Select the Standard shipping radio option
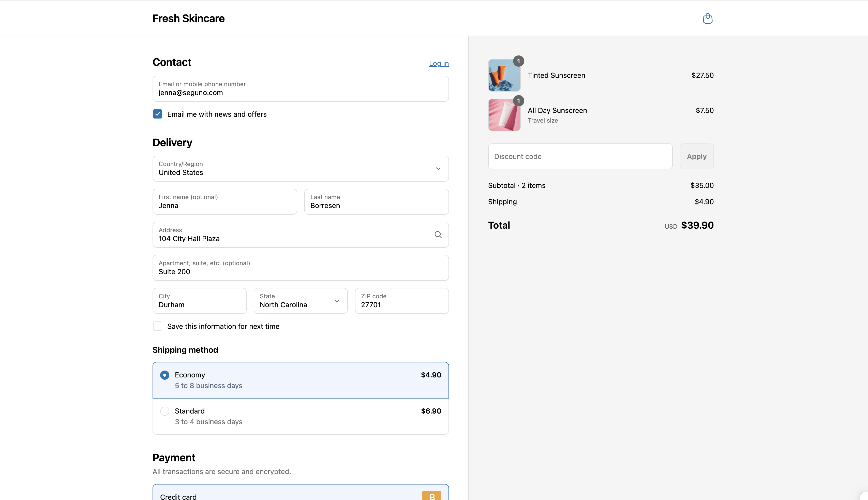868x500 pixels. (165, 411)
